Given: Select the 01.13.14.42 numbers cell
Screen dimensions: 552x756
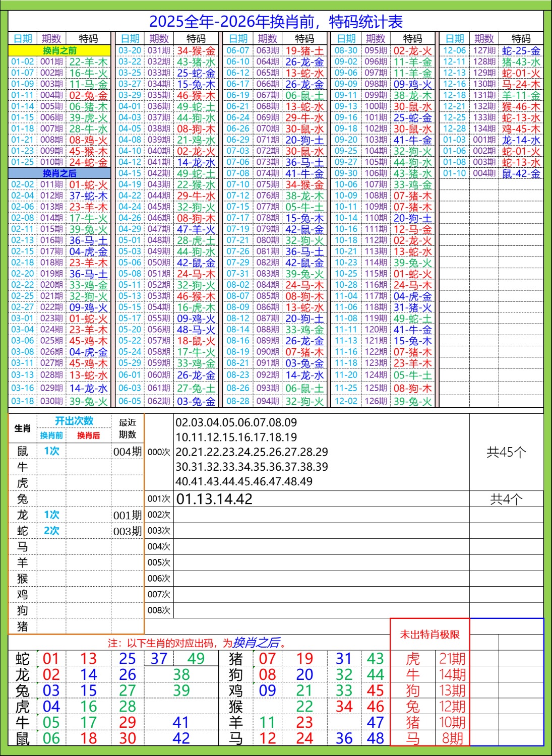Looking at the screenshot, I should 214,499.
